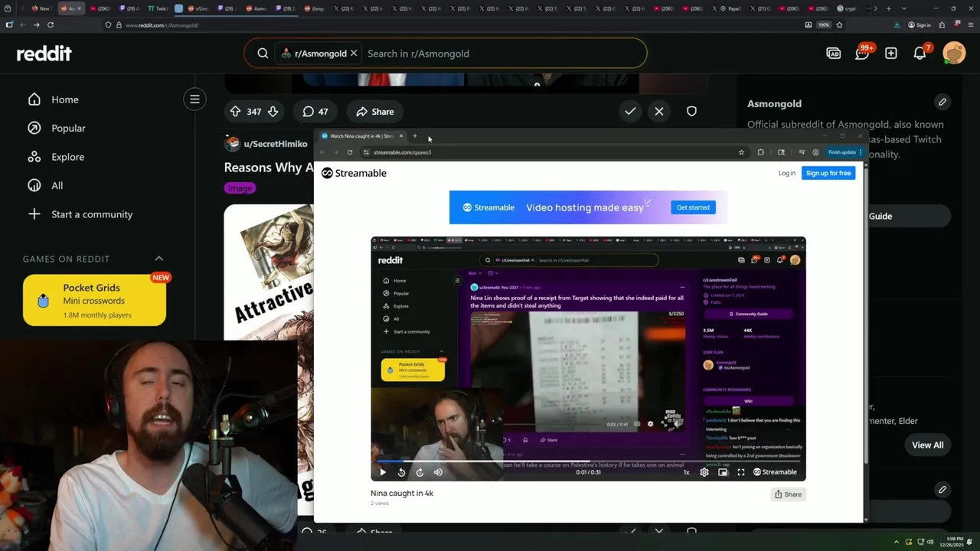The image size is (980, 551).
Task: Toggle picture-in-picture on Streamable player
Action: click(723, 472)
